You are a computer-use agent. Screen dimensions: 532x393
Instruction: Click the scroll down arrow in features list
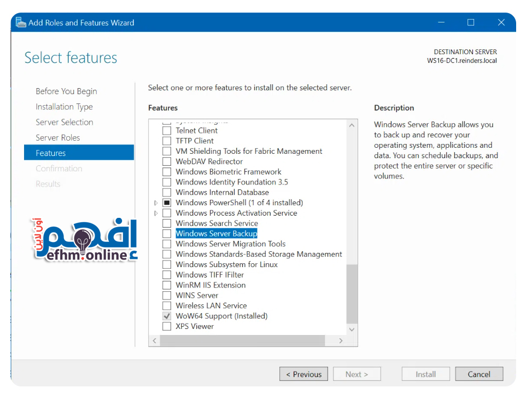(352, 330)
